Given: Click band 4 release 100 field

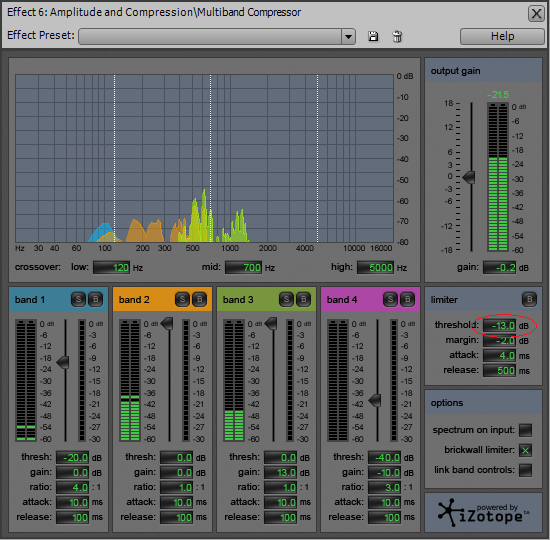Looking at the screenshot, I should pyautogui.click(x=384, y=517).
